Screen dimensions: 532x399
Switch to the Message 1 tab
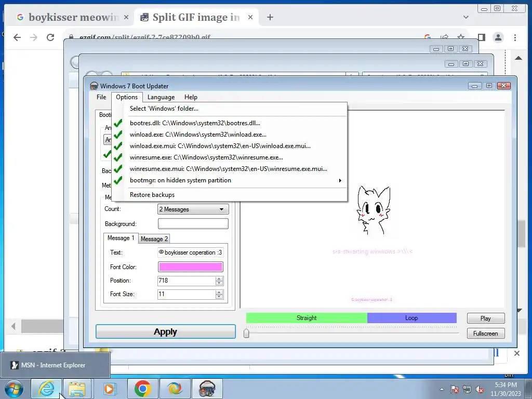click(x=121, y=238)
